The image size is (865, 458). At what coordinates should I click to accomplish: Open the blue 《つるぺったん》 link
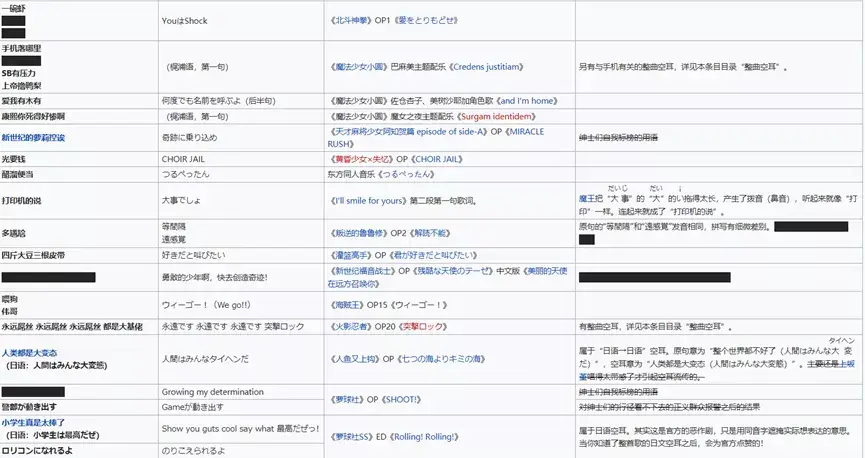point(408,174)
